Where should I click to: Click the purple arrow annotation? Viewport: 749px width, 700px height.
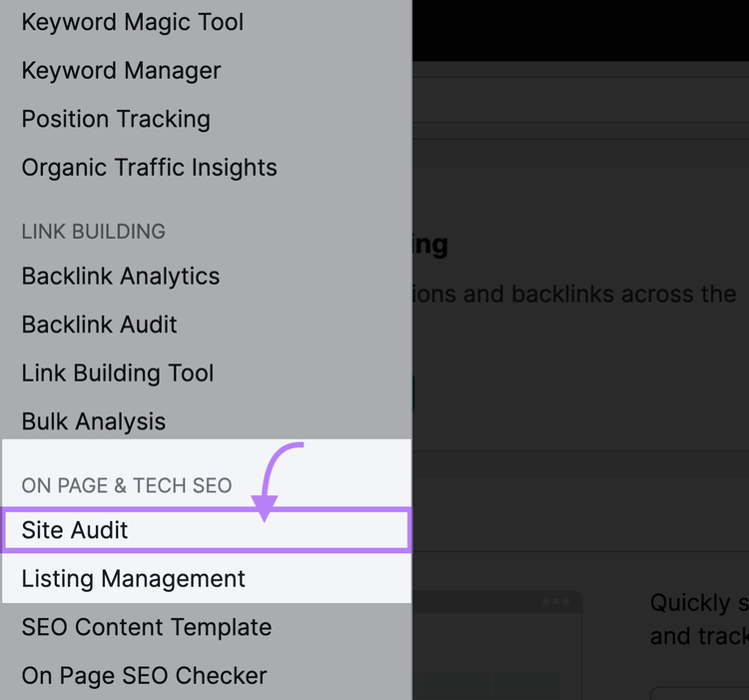pos(276,481)
